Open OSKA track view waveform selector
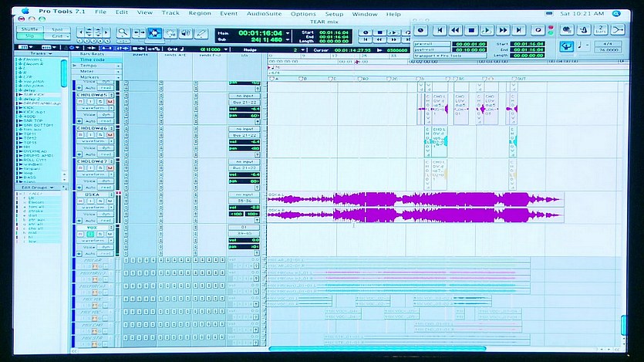Viewport: 644px width, 362px height. tap(96, 208)
